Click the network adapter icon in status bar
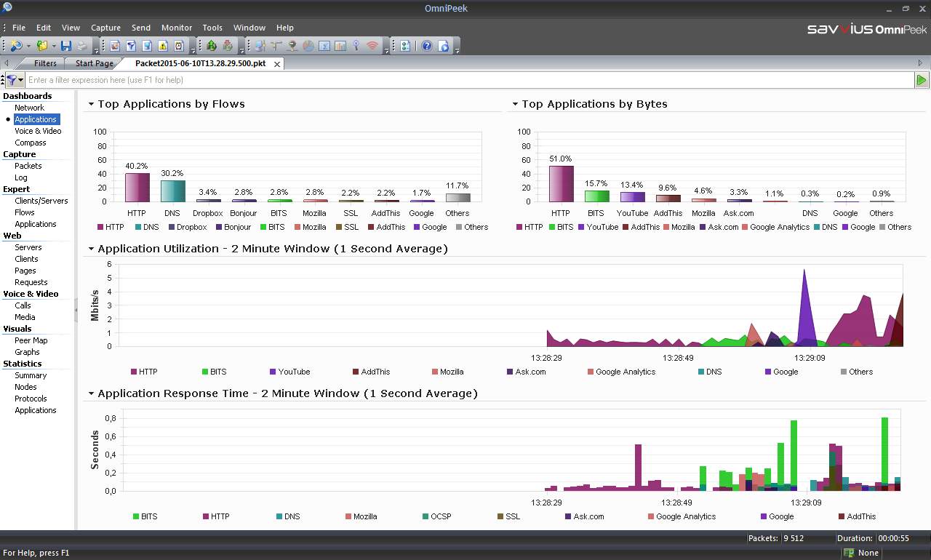This screenshot has height=560, width=931. click(849, 553)
